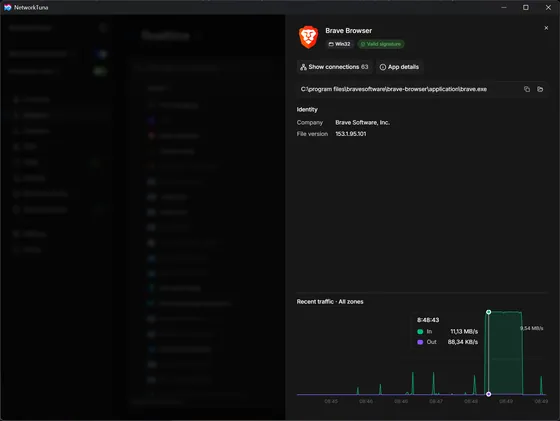Minimize the NetworkTuna window
Viewport: 560px width, 421px height.
pyautogui.click(x=504, y=7)
